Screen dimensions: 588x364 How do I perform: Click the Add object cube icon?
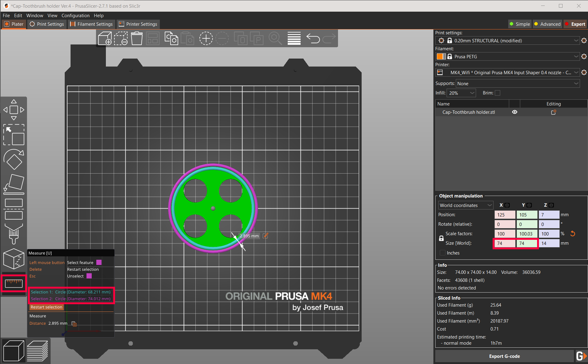(105, 39)
